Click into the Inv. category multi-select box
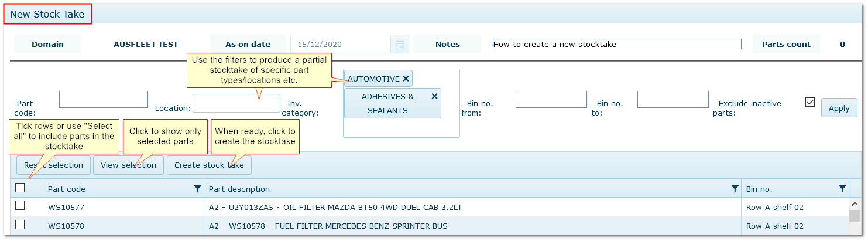Screen dimensions: 868x241 (x=401, y=127)
